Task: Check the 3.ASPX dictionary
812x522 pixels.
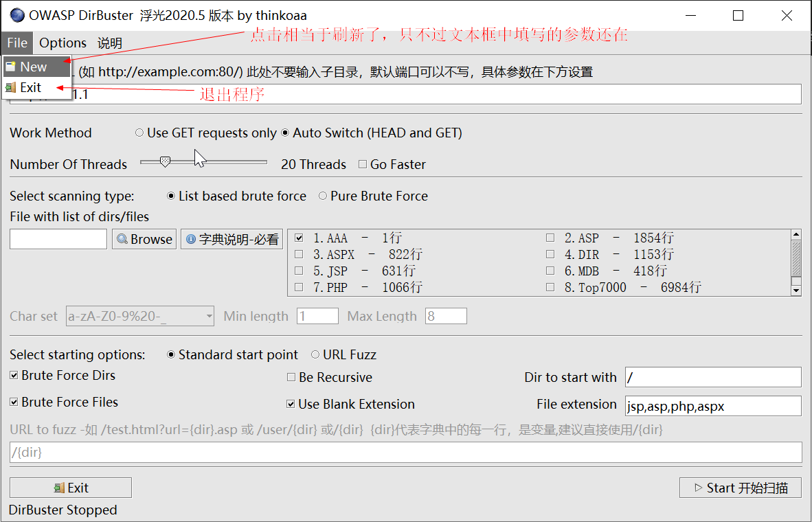Action: tap(299, 254)
